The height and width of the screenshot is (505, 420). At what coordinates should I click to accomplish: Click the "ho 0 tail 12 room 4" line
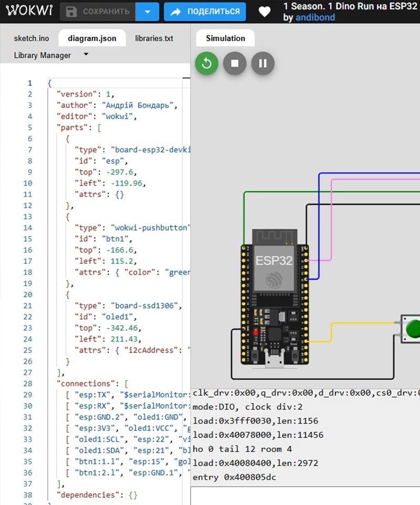(242, 449)
